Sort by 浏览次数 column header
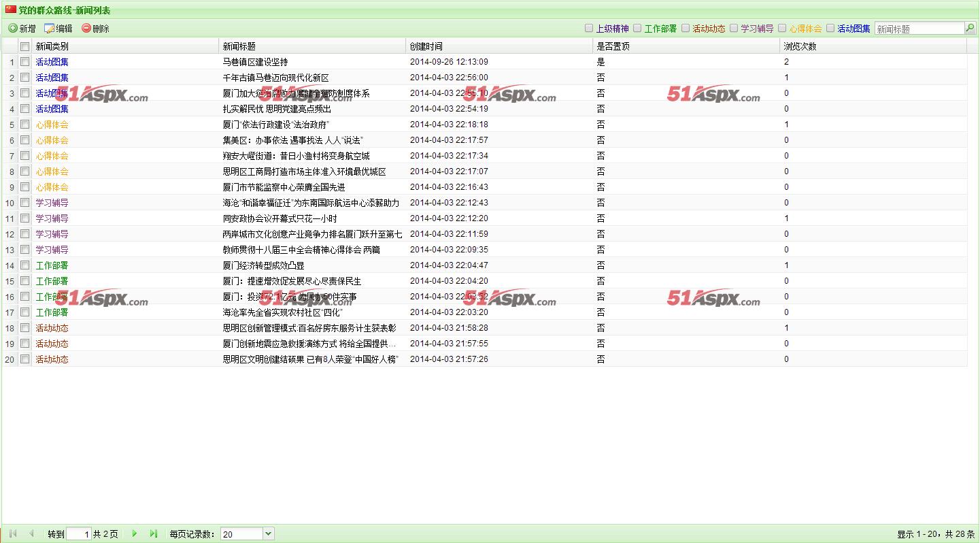Image resolution: width=980 pixels, height=543 pixels. tap(800, 46)
